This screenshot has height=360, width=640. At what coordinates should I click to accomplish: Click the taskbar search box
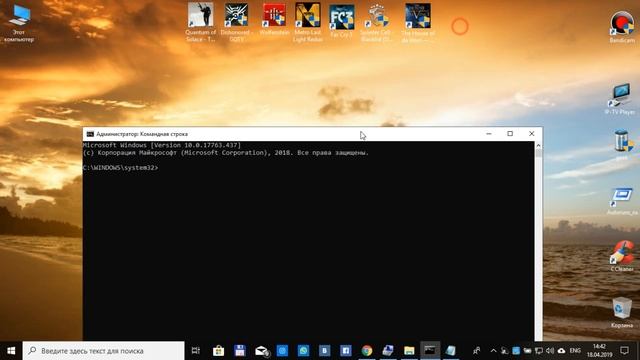tap(104, 351)
